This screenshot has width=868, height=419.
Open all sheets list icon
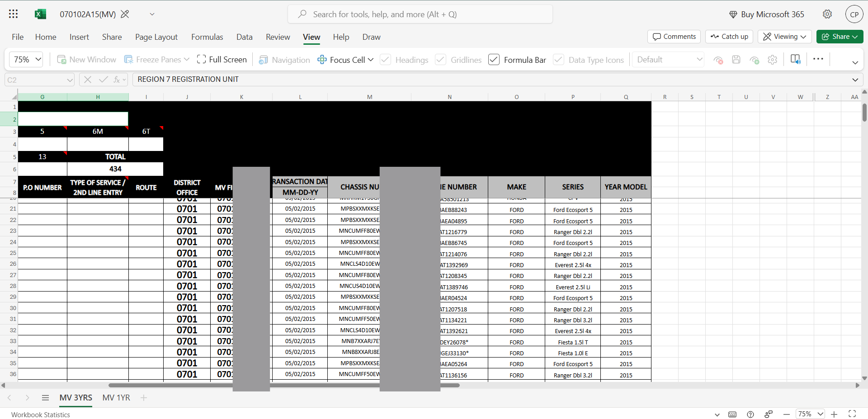tap(45, 398)
